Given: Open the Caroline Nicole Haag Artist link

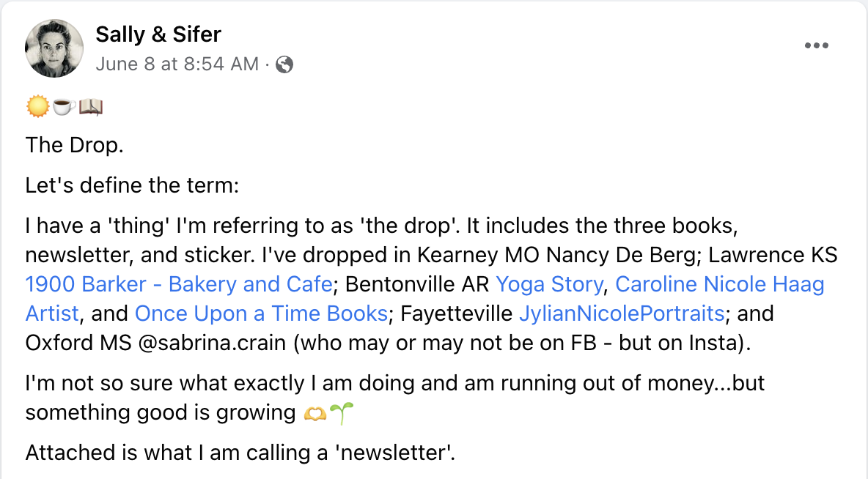Looking at the screenshot, I should 719,284.
